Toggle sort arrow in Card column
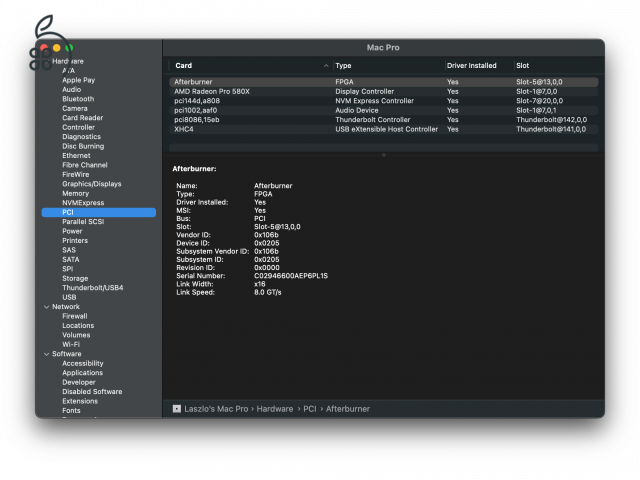Image resolution: width=640 pixels, height=480 pixels. (x=326, y=65)
